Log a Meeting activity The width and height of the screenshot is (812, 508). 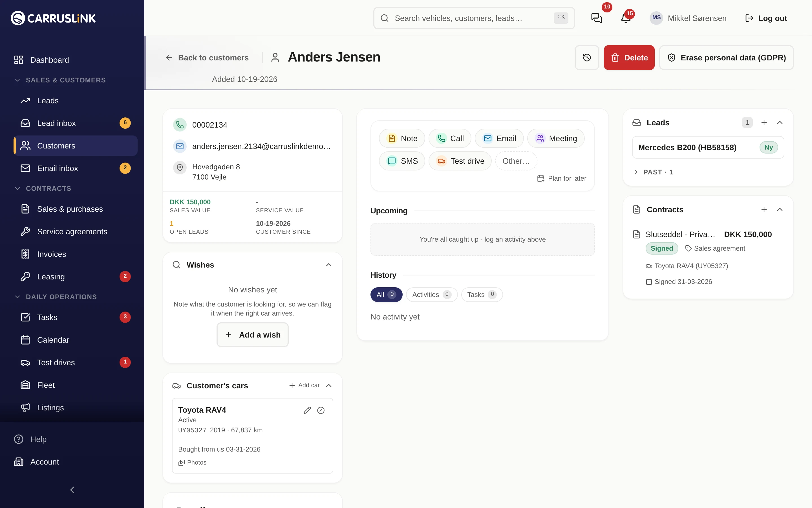point(556,138)
